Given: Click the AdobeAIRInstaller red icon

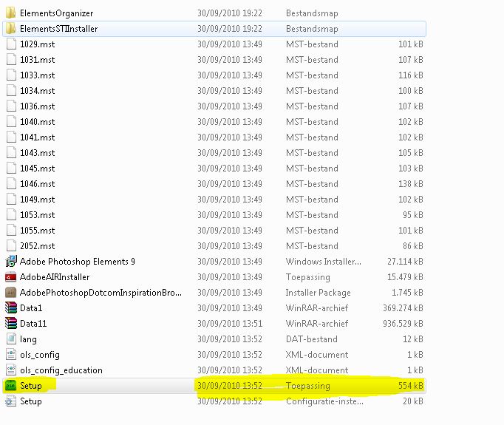Looking at the screenshot, I should [11, 276].
